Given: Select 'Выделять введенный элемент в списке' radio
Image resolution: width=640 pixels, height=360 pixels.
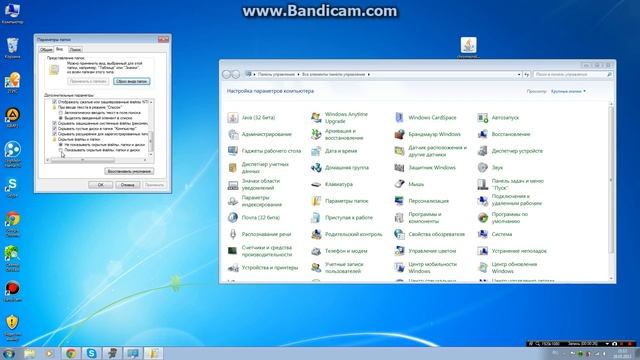Looking at the screenshot, I should (x=61, y=118).
